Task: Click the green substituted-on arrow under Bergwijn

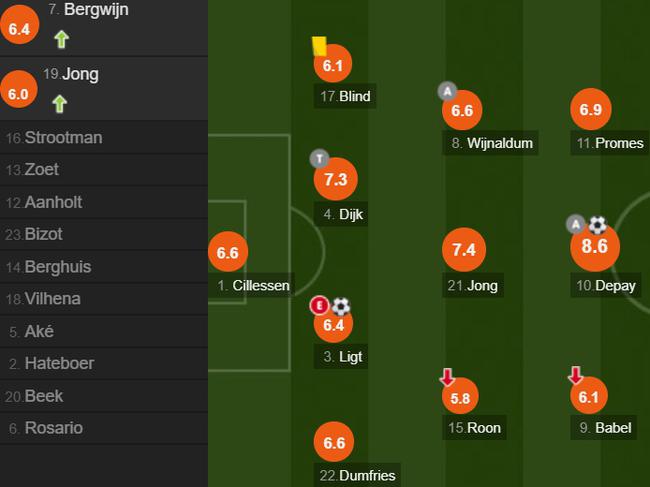Action: click(61, 40)
